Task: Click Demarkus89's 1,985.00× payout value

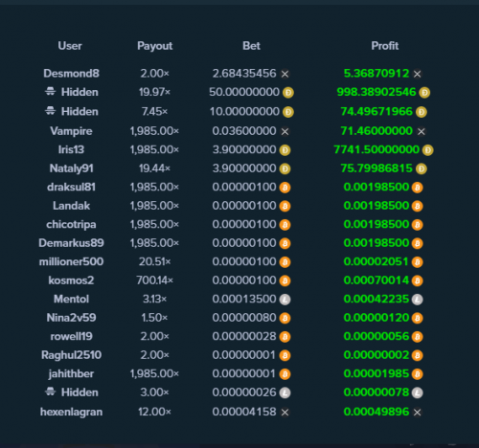Action: coord(154,243)
